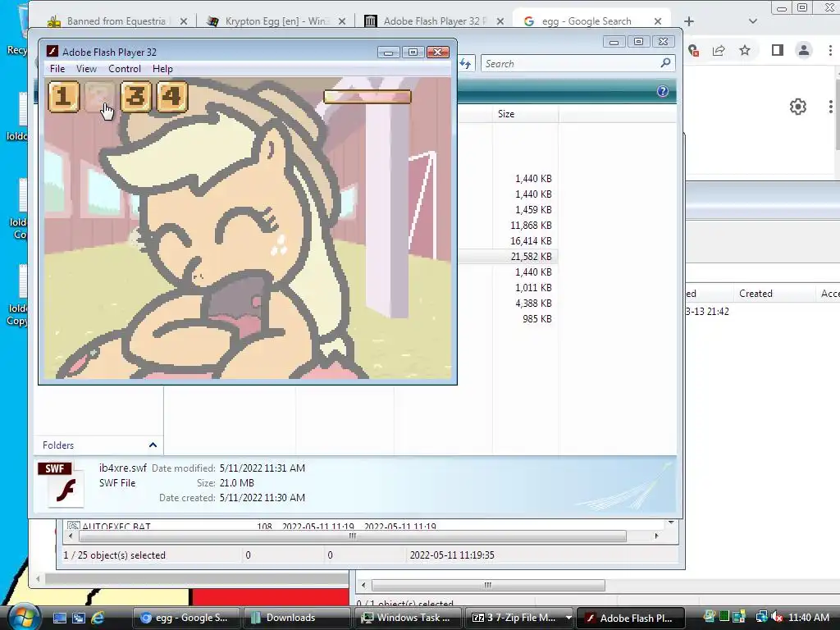Open the Control menu in Flash Player

(x=125, y=69)
